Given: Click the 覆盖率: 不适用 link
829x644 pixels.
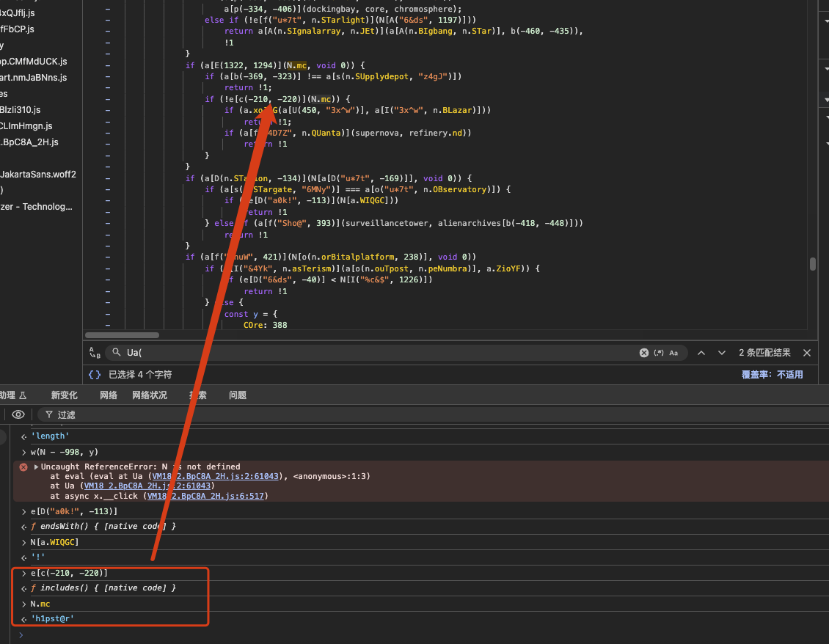Looking at the screenshot, I should point(772,374).
